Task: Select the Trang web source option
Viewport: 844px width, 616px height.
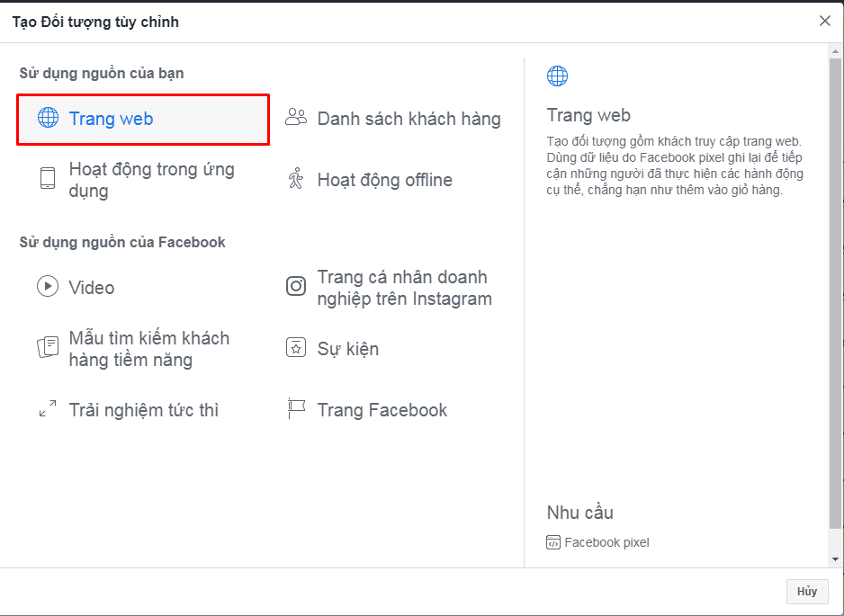Action: pyautogui.click(x=143, y=119)
